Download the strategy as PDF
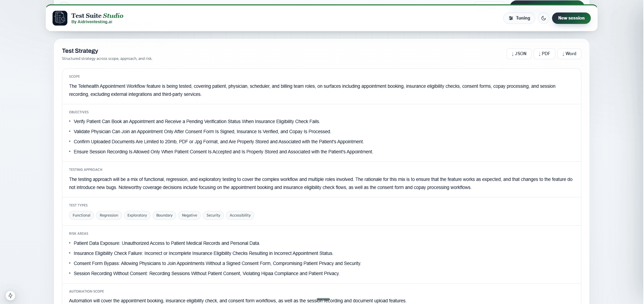 click(x=544, y=54)
